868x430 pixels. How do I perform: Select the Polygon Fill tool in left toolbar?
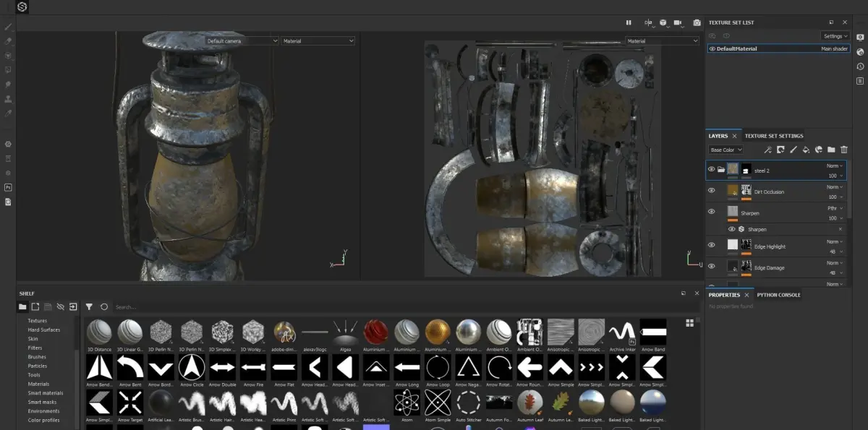(x=8, y=70)
